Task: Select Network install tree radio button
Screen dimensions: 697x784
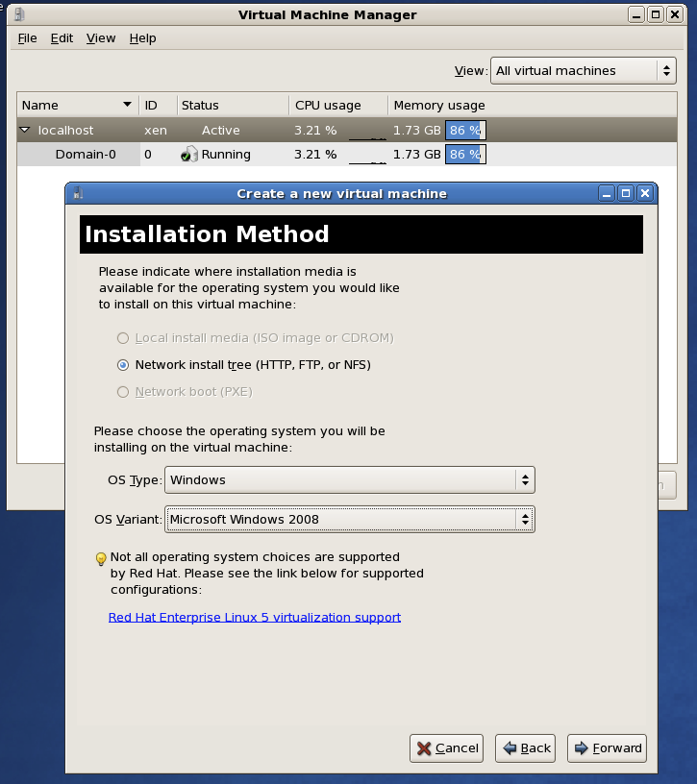Action: [x=122, y=365]
